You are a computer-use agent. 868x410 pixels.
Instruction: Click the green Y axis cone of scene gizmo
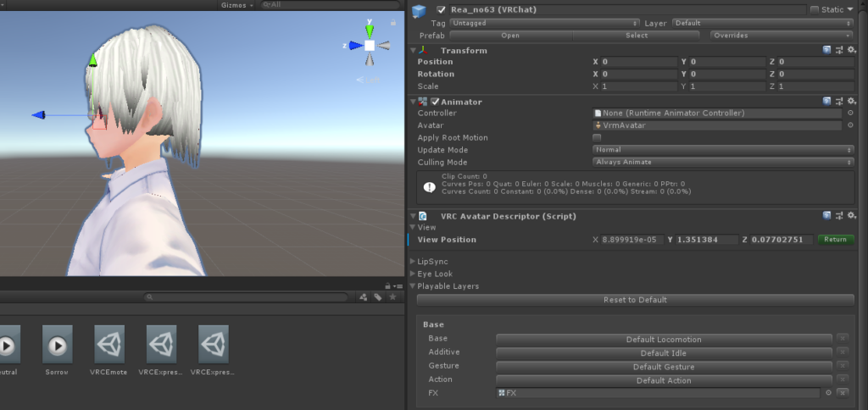tap(370, 31)
